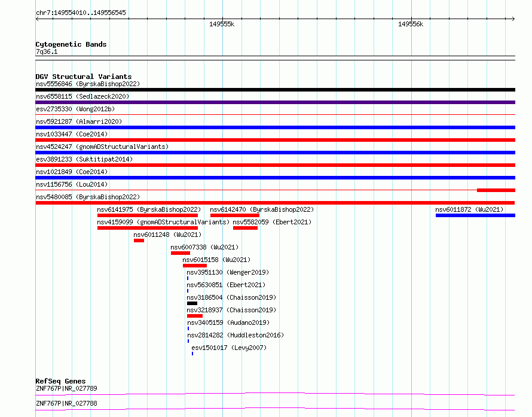Select red bar under nsv5480085
The height and width of the screenshot is (417, 532).
click(275, 203)
